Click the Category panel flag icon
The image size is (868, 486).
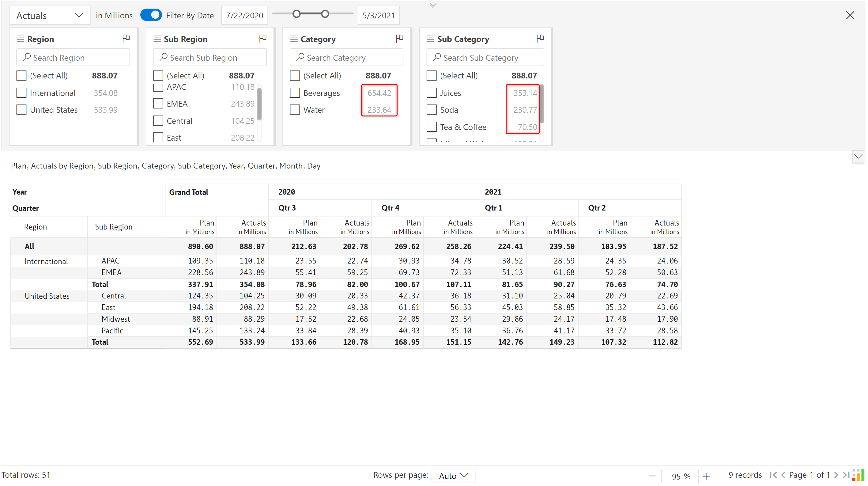click(x=399, y=38)
